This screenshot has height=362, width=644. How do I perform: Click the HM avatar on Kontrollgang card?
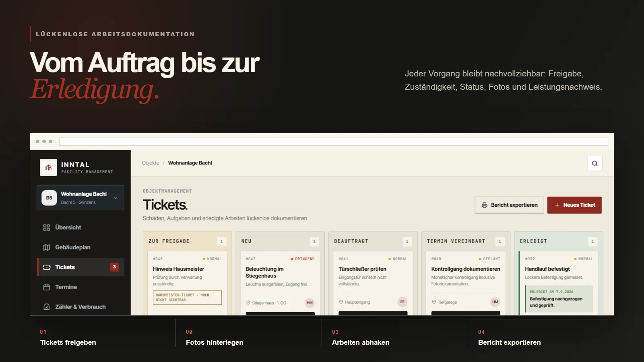495,302
